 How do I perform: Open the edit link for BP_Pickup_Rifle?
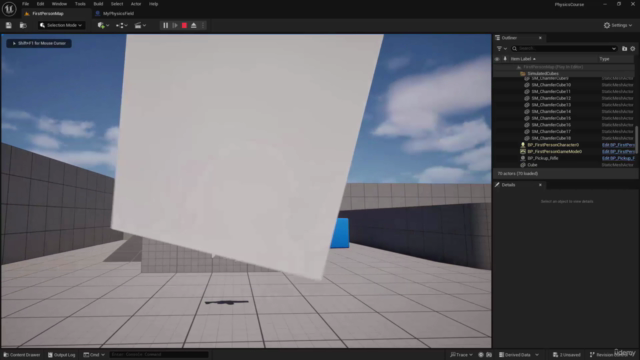pyautogui.click(x=618, y=158)
